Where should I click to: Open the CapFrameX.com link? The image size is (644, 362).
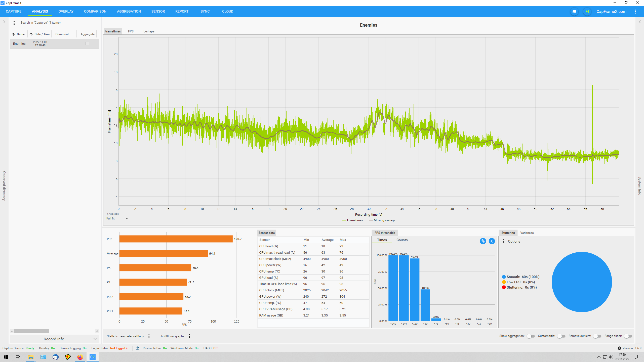(x=611, y=12)
